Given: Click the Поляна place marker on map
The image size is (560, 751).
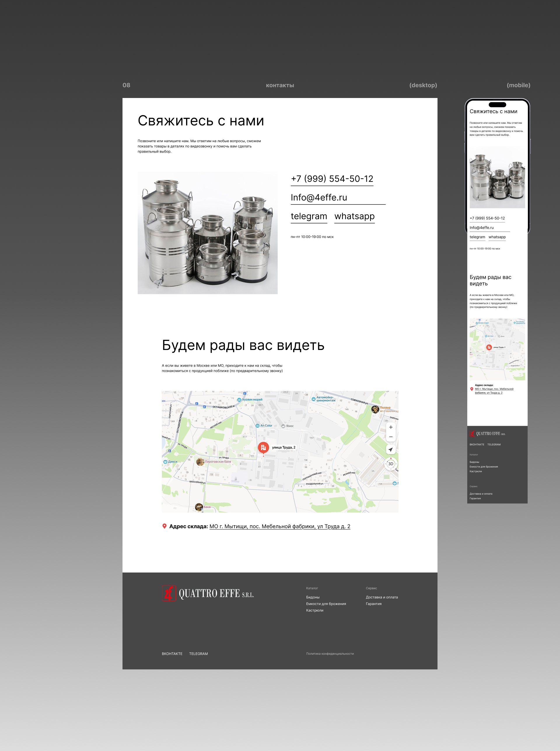Looking at the screenshot, I should 375,409.
